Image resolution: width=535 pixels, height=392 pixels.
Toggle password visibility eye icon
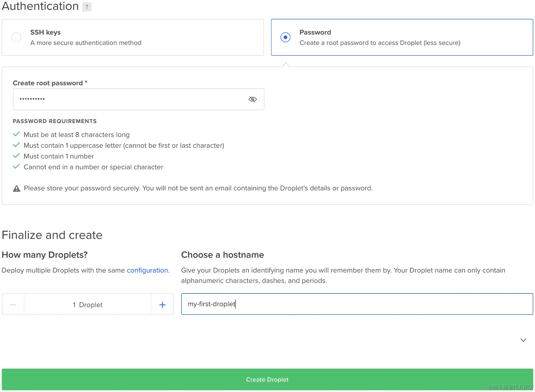(253, 99)
